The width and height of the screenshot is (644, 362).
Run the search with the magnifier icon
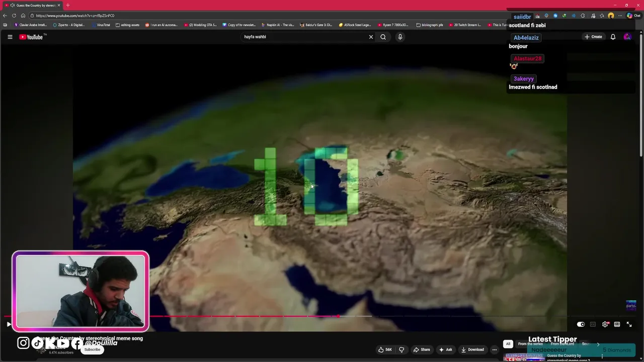click(383, 37)
